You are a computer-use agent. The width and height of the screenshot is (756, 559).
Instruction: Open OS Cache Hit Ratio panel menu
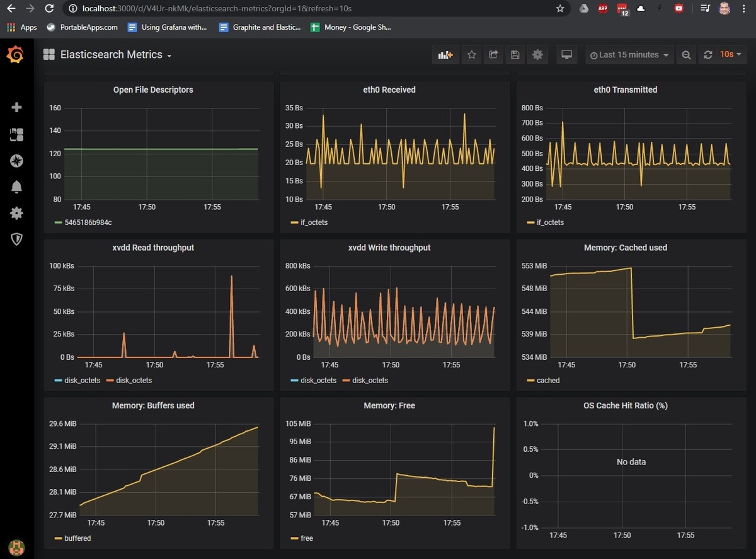[x=626, y=405]
